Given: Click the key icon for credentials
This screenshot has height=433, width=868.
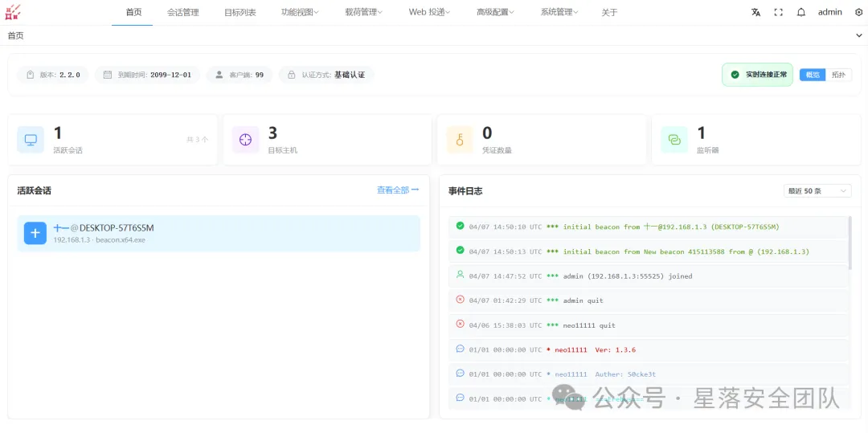Looking at the screenshot, I should (x=460, y=139).
